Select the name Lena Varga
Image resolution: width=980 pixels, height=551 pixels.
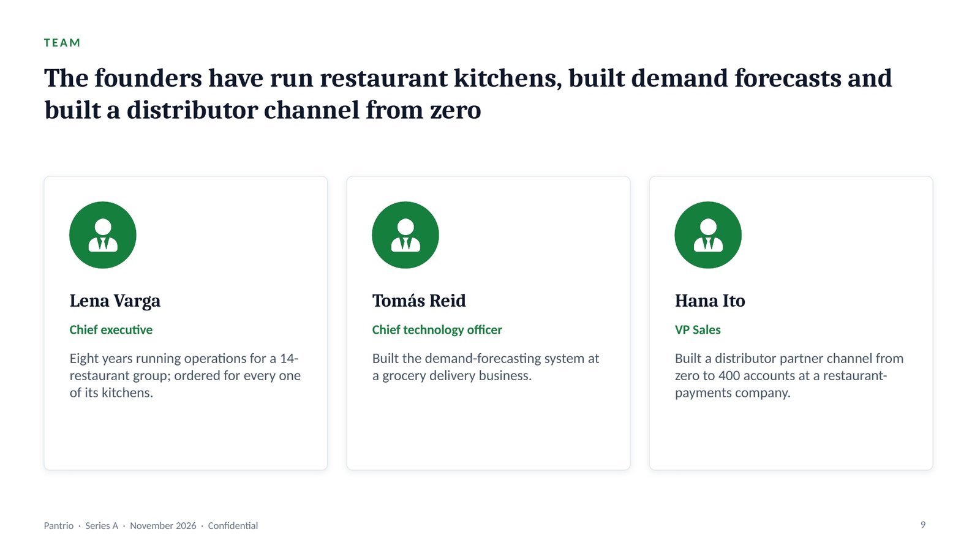coord(115,301)
